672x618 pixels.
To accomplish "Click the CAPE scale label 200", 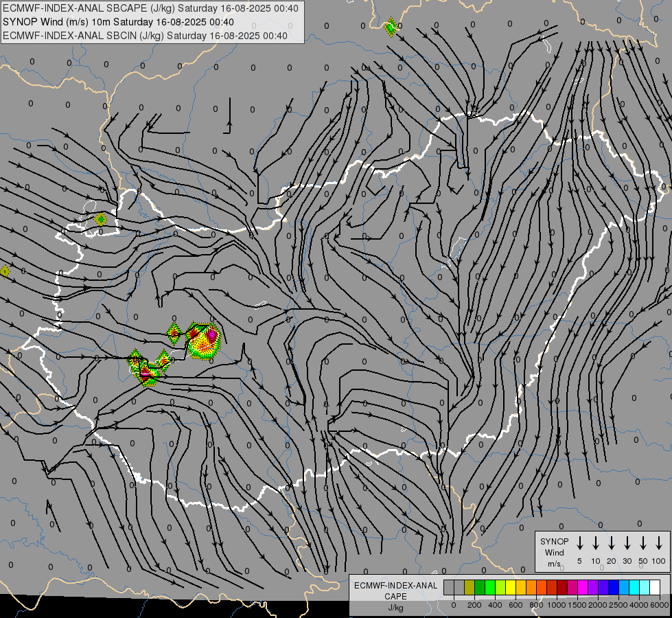I will coord(474,605).
